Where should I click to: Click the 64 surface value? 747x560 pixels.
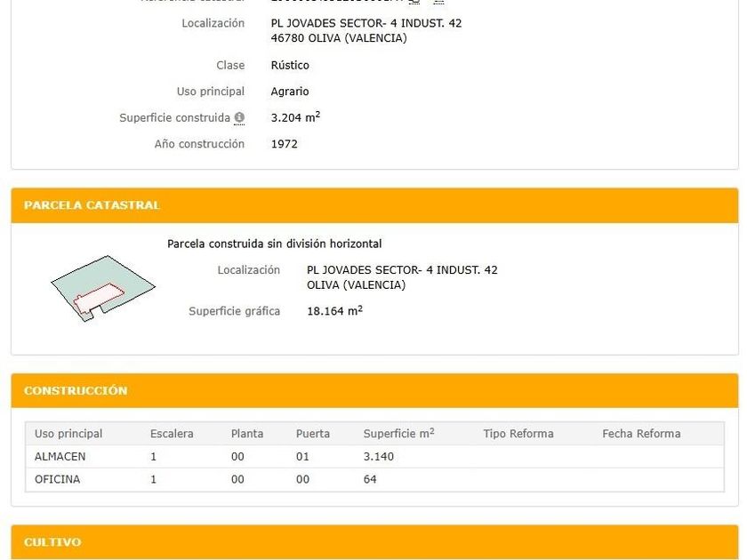click(x=370, y=479)
